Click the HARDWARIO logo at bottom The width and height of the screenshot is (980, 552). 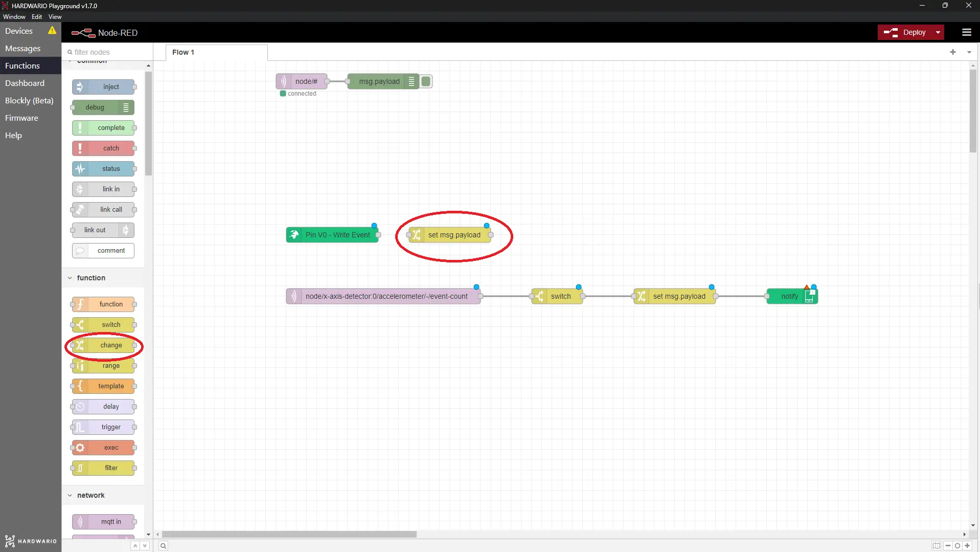click(x=31, y=541)
